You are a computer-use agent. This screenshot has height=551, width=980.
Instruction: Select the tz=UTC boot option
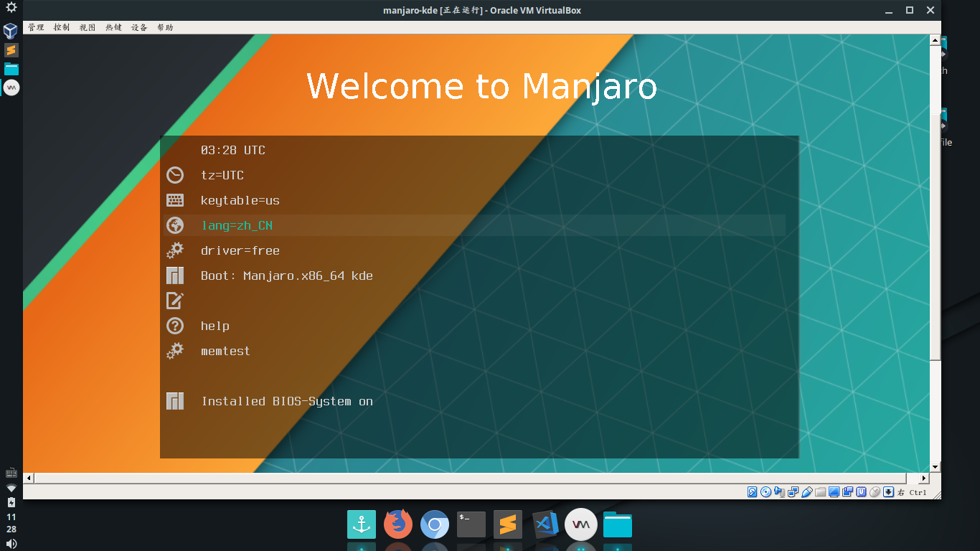[475, 175]
